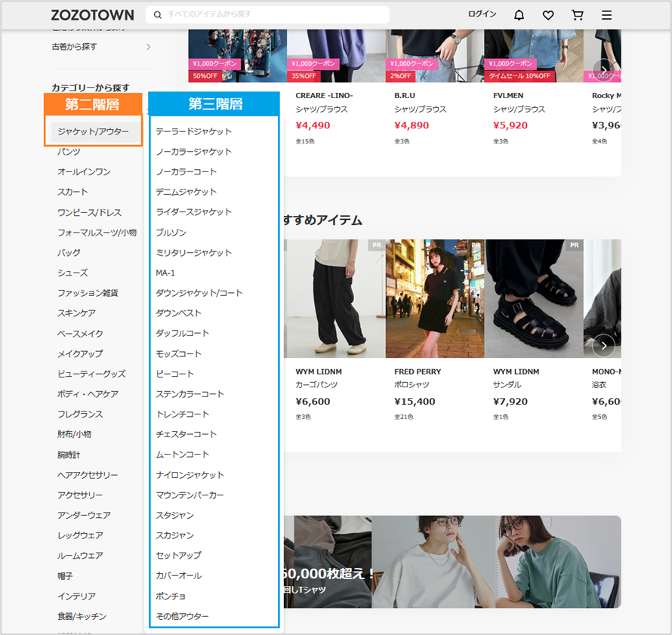
Task: Click next arrow on recommended items carousel
Action: 603,345
